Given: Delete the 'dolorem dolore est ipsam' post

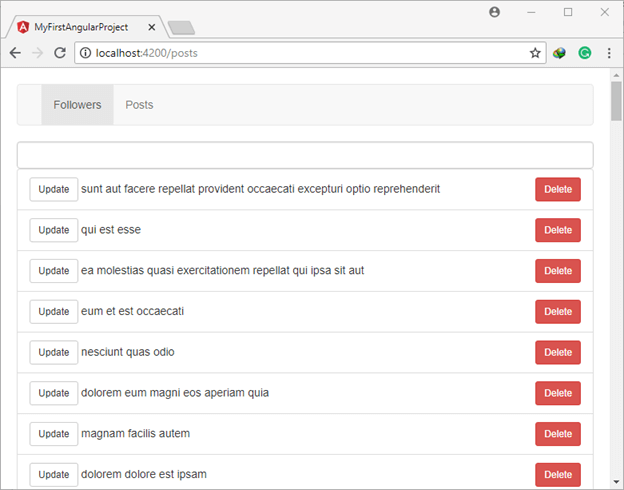Looking at the screenshot, I should pyautogui.click(x=558, y=474).
